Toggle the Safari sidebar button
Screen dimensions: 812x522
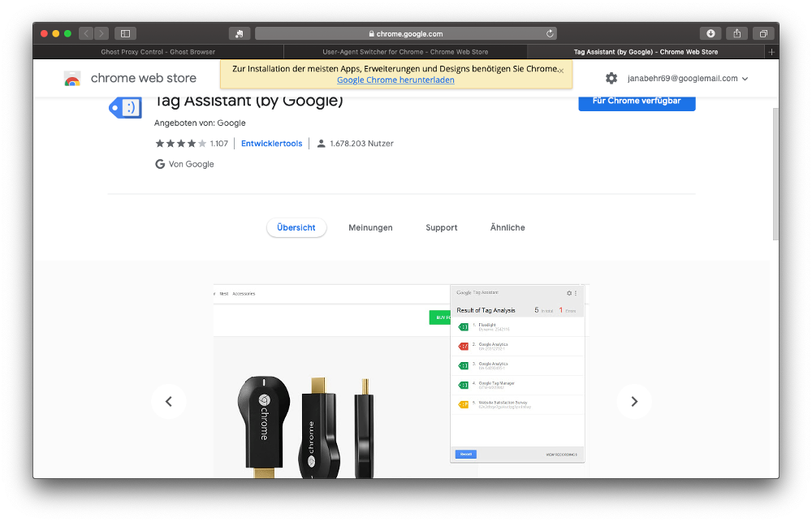125,33
